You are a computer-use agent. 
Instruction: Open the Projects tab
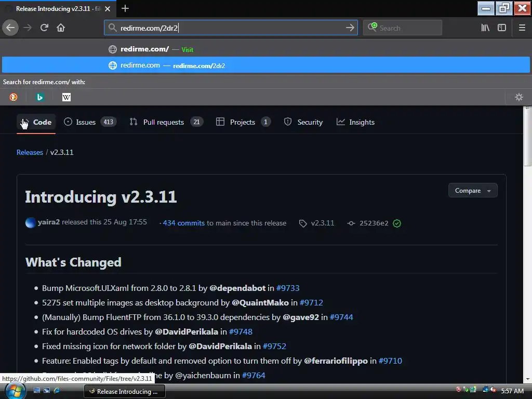(x=243, y=122)
